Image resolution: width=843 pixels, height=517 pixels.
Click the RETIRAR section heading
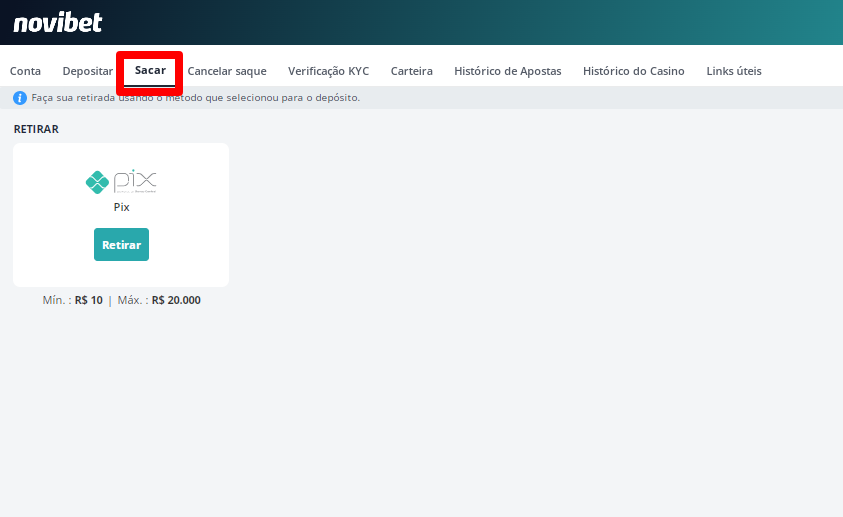tap(36, 129)
